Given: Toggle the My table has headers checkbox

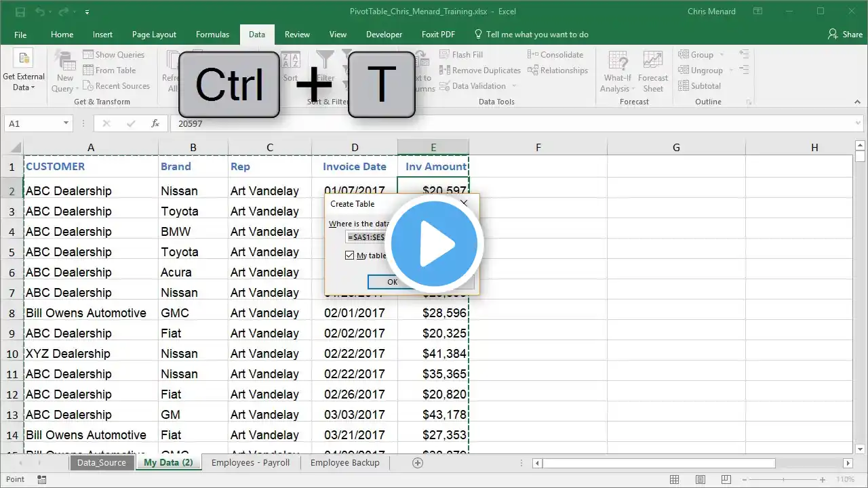Looking at the screenshot, I should pos(350,256).
